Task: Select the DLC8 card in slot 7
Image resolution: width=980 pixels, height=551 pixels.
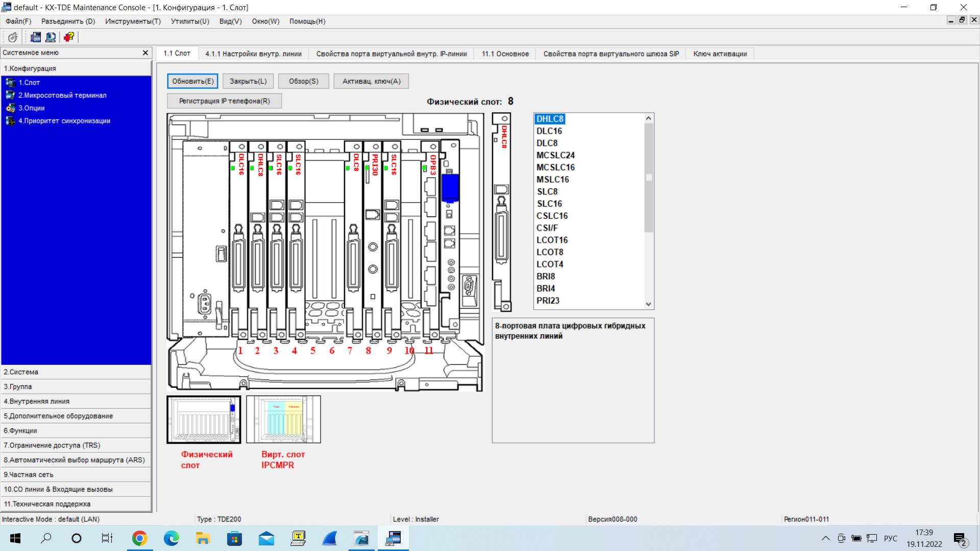Action: point(353,240)
